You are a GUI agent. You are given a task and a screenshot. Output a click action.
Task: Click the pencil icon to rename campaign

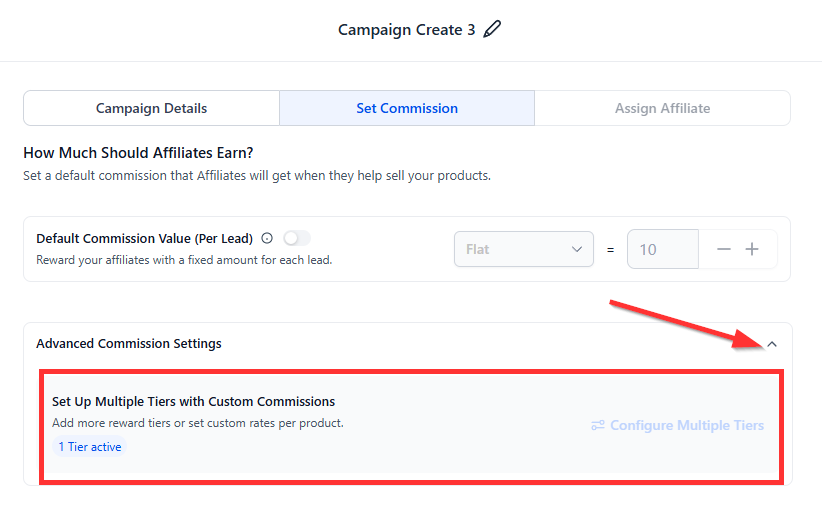(492, 29)
